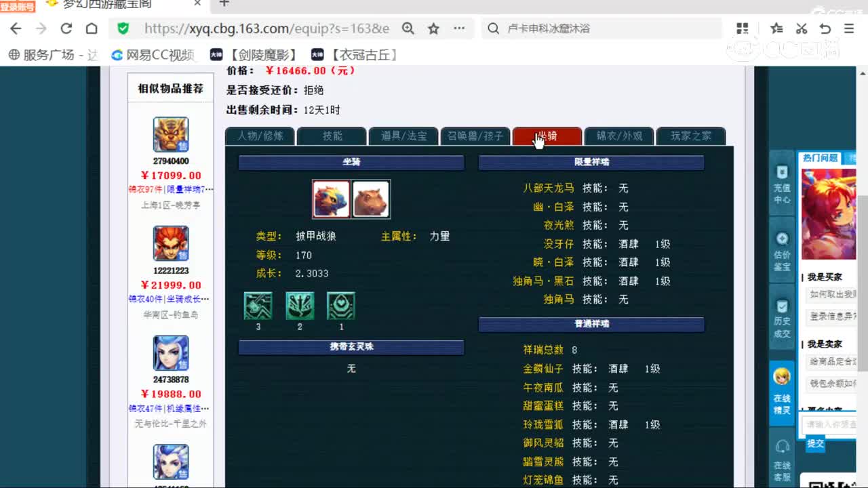Select the mount skill icon numbered 1
Image resolution: width=868 pixels, height=488 pixels.
(340, 306)
